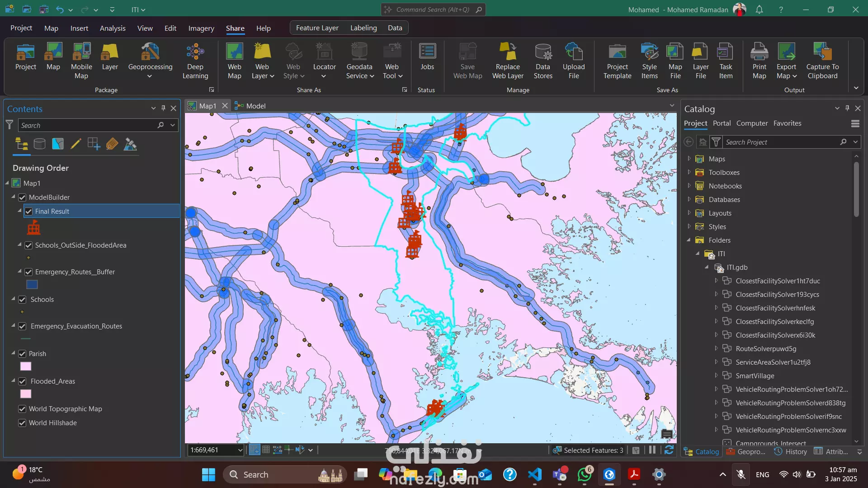Hide the Emergency_Evacuation_Routes layer
The height and width of the screenshot is (488, 868).
point(22,326)
